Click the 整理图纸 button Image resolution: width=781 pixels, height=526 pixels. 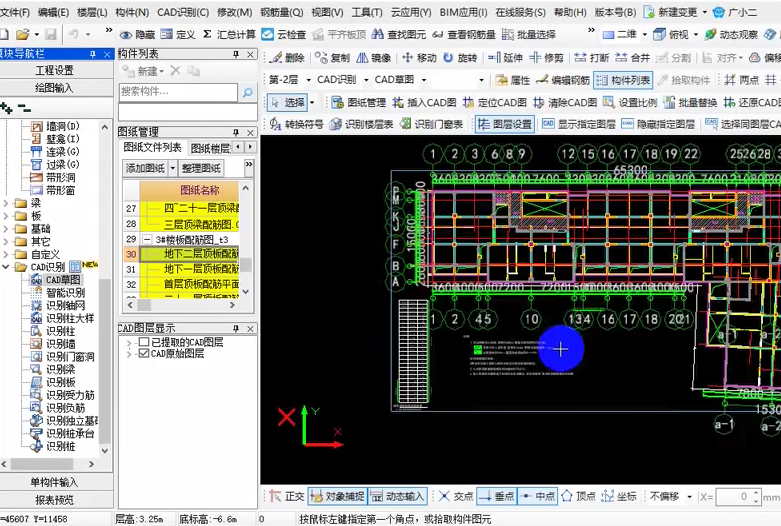[201, 168]
